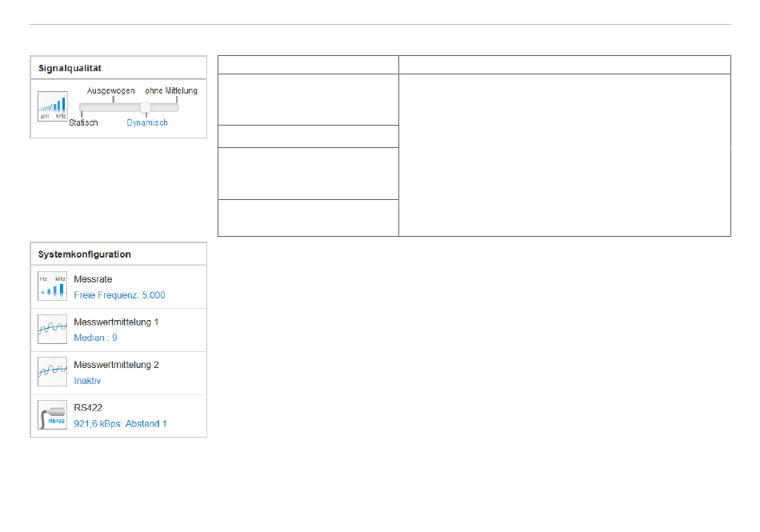This screenshot has width=760, height=532.
Task: Open Freie Frequenz: 5.000 link
Action: point(119,295)
